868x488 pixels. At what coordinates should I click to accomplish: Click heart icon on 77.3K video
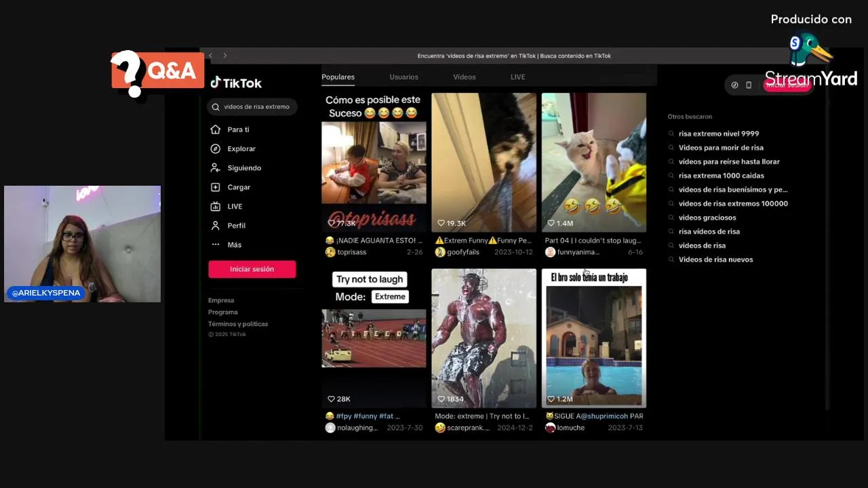tap(332, 223)
